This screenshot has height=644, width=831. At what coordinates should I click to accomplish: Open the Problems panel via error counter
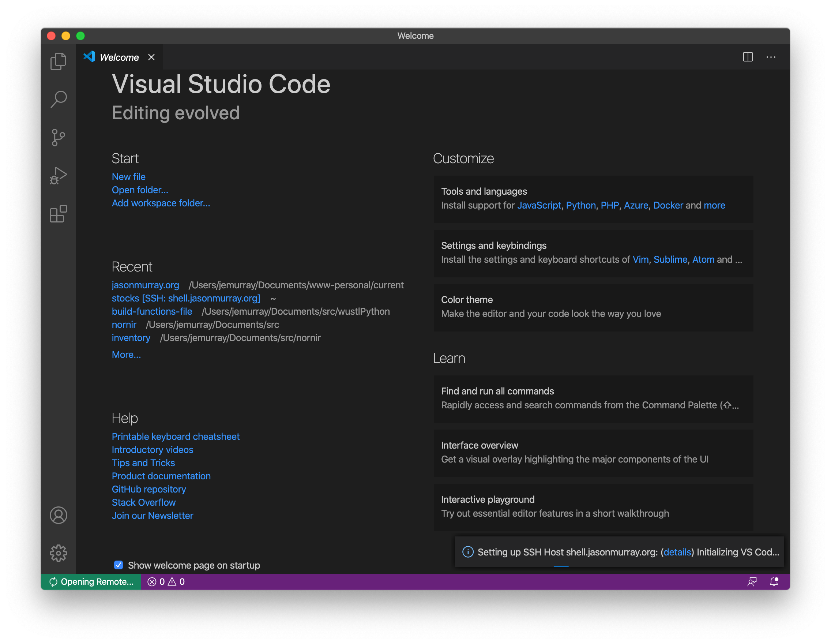pos(166,581)
